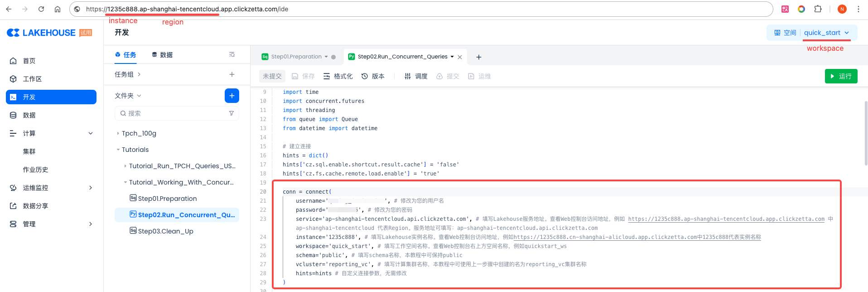The image size is (868, 292).
Task: Click 提交 submit toolbar button
Action: pyautogui.click(x=448, y=76)
